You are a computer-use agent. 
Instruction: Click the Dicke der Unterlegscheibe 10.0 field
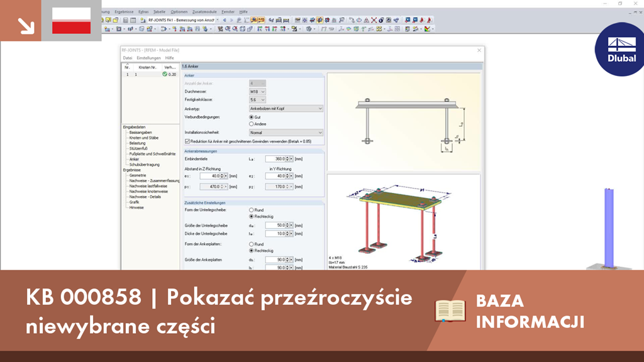[x=275, y=234]
